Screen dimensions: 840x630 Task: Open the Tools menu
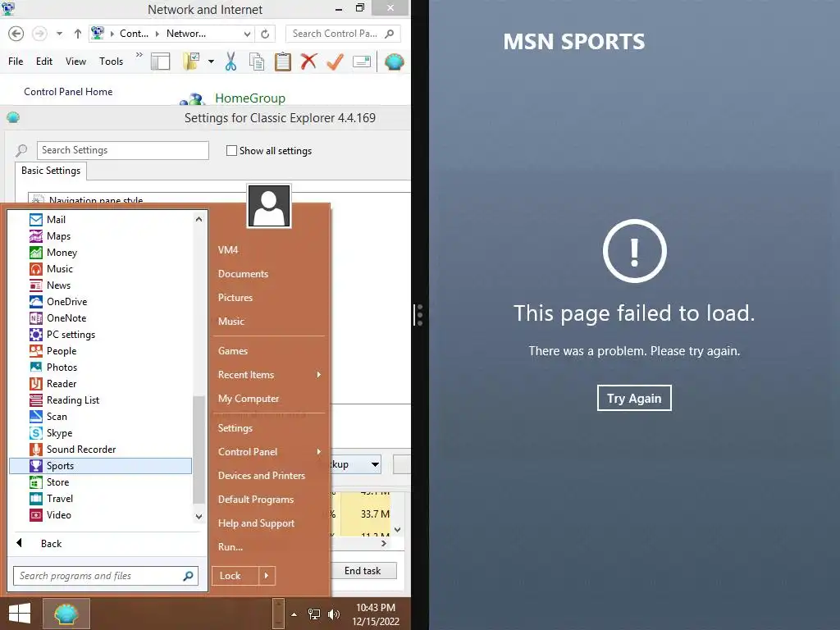pyautogui.click(x=111, y=61)
